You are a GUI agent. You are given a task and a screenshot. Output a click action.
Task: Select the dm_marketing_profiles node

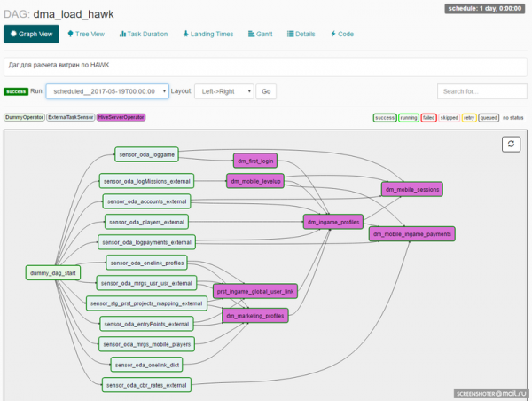[x=254, y=315]
